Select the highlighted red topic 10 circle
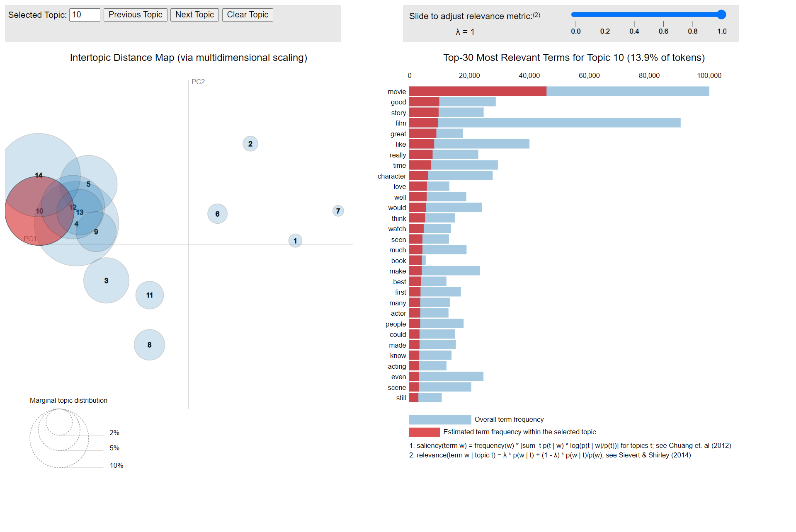 tap(39, 210)
